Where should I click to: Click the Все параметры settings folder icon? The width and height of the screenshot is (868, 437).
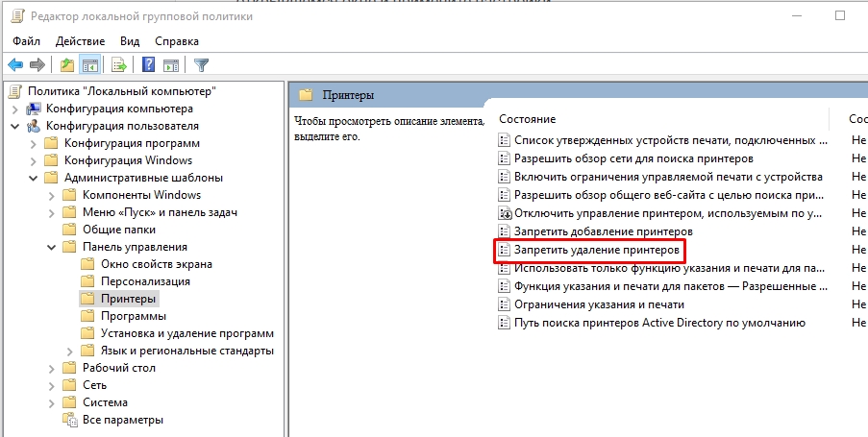70,420
